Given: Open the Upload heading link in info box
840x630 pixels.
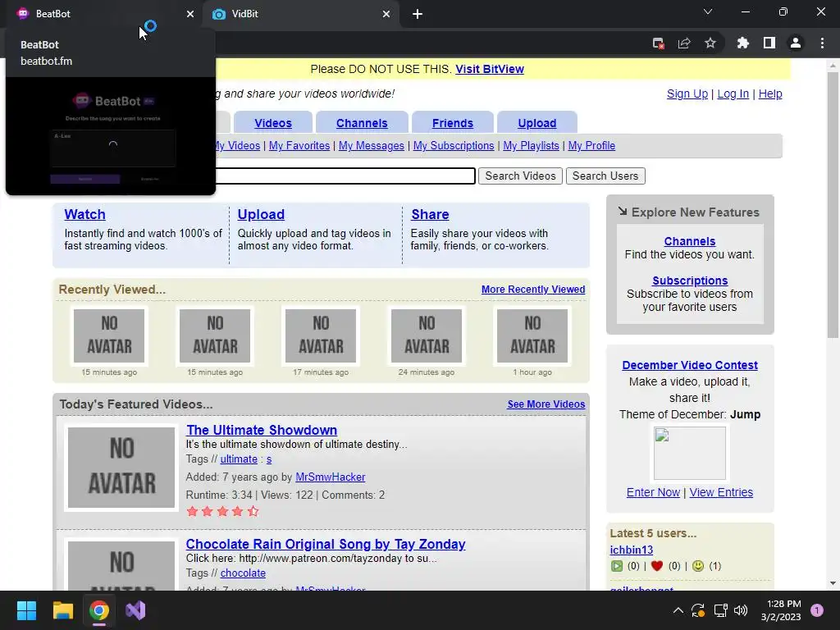Looking at the screenshot, I should 261,214.
